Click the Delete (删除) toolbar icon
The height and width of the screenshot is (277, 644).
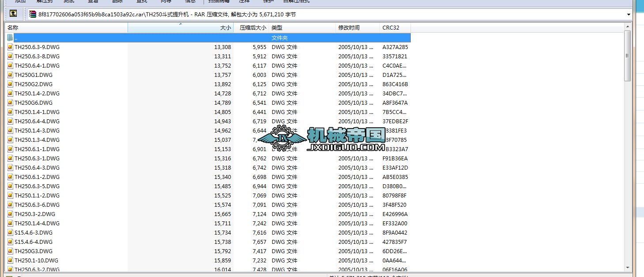(x=117, y=2)
